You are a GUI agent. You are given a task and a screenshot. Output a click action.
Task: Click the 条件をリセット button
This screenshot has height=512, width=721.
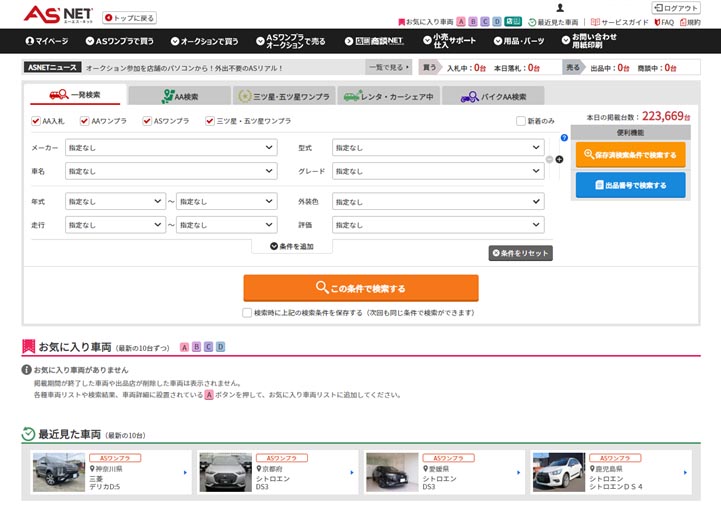tap(520, 253)
